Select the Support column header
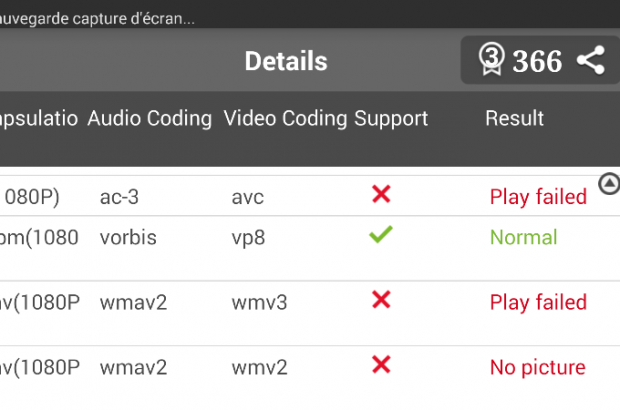620x410 pixels. point(391,118)
